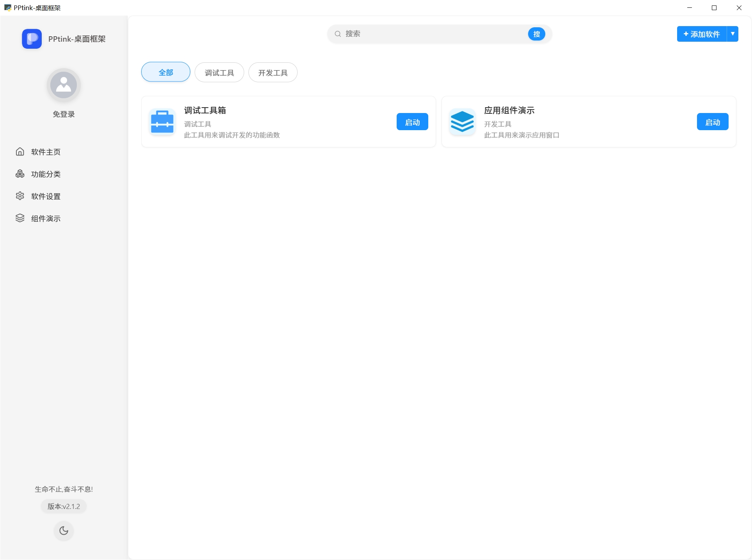
Task: Click the layers icon beside 组件演示
Action: point(20,218)
